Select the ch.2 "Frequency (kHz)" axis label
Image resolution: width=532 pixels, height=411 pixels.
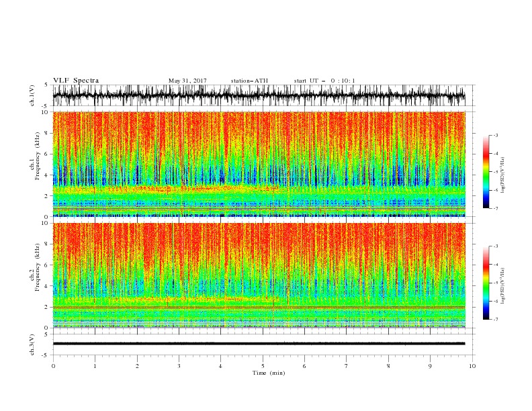point(37,267)
